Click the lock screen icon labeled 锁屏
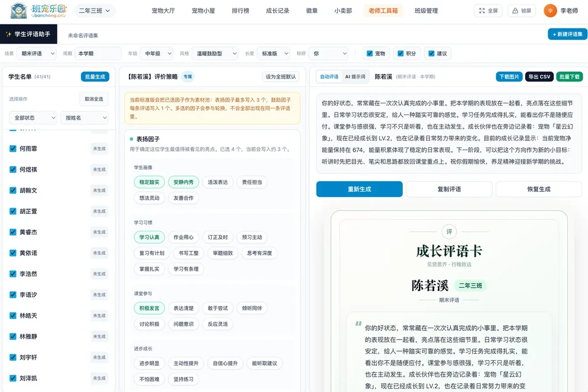 (x=515, y=11)
